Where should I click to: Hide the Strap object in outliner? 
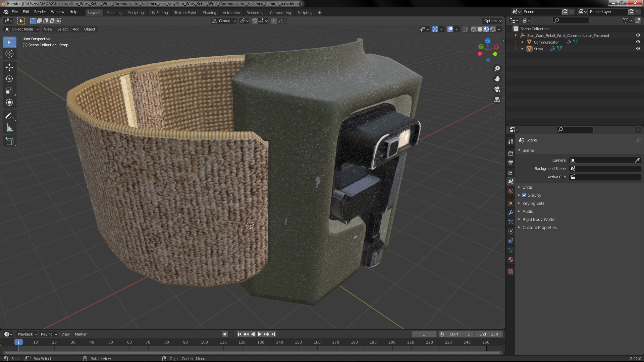[x=638, y=49]
